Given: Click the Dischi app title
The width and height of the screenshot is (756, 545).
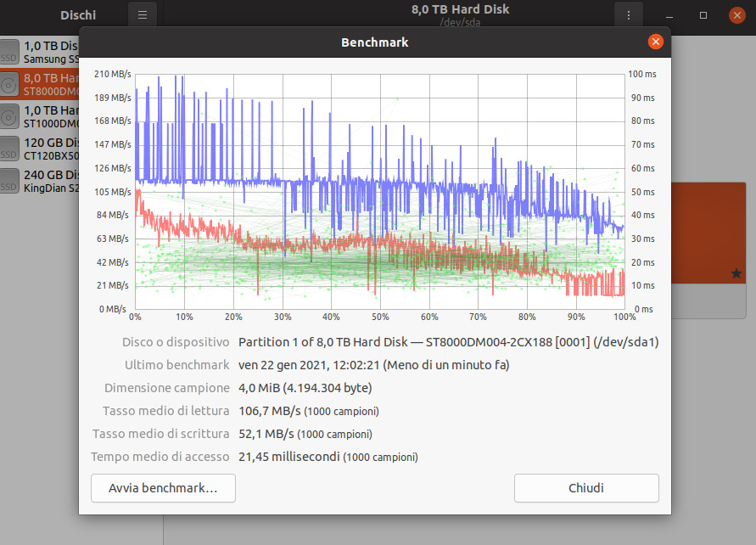Looking at the screenshot, I should click(78, 15).
